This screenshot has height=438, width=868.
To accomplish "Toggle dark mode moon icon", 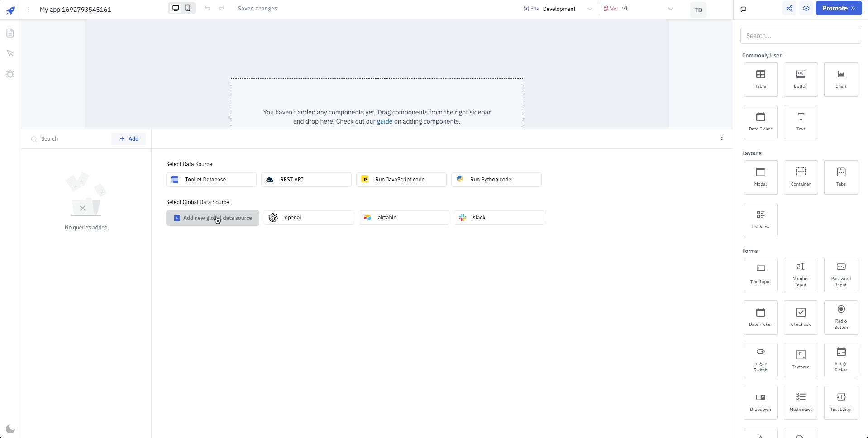I will click(10, 429).
